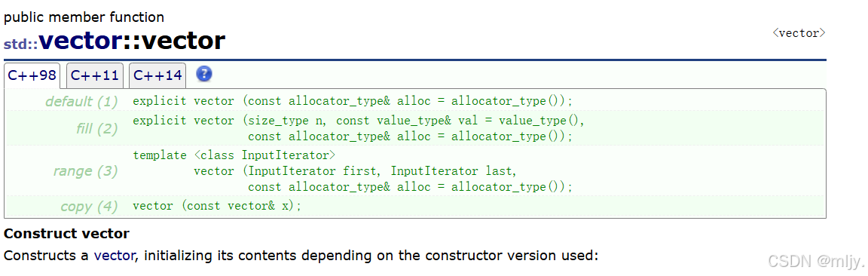The height and width of the screenshot is (276, 868).
Task: Click the vector (const vector& x) code
Action: pyautogui.click(x=217, y=206)
